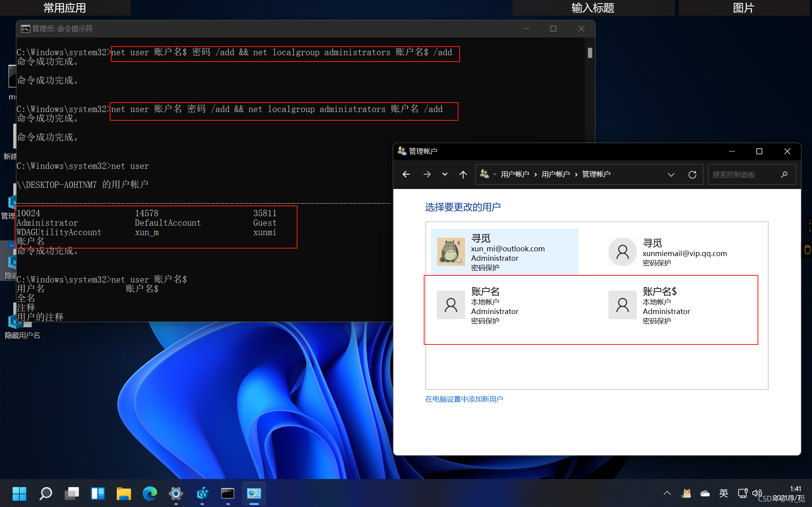
Task: Click the Back arrow in Manage Accounts
Action: pyautogui.click(x=406, y=174)
